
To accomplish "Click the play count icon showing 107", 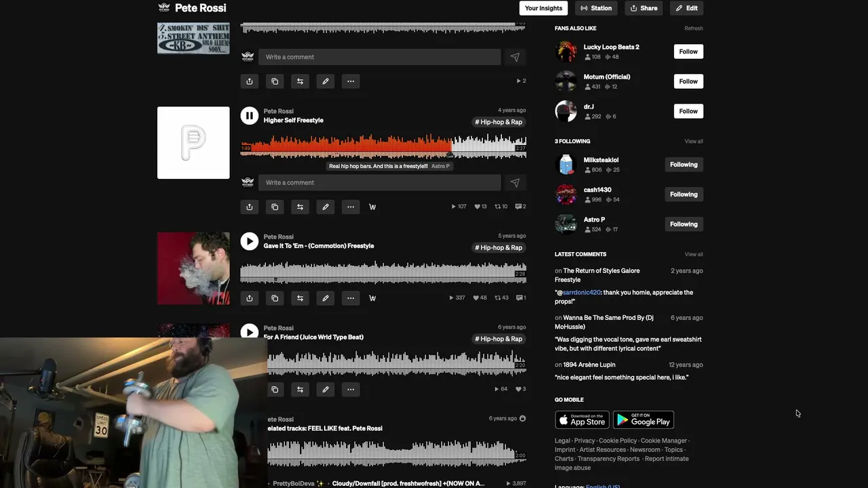I will [x=459, y=207].
